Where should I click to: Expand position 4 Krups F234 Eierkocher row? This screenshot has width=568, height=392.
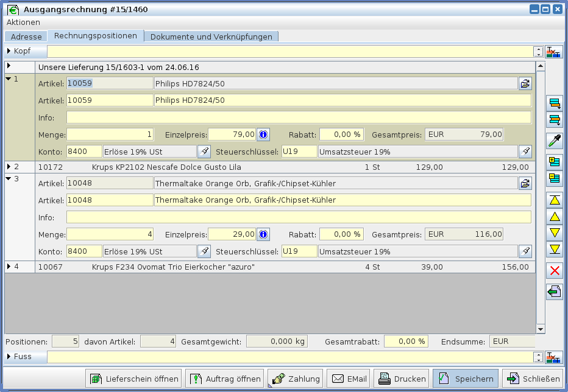coord(9,267)
